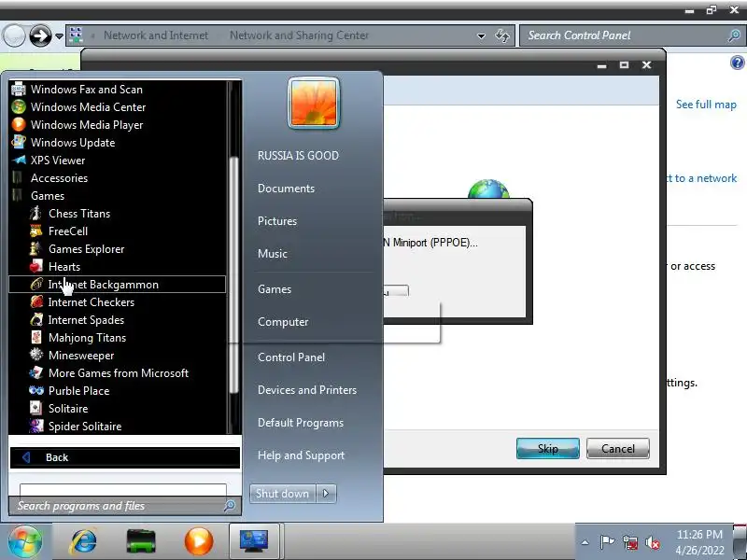Screen dimensions: 747x560
Task: Open Windows Update icon
Action: (x=18, y=142)
